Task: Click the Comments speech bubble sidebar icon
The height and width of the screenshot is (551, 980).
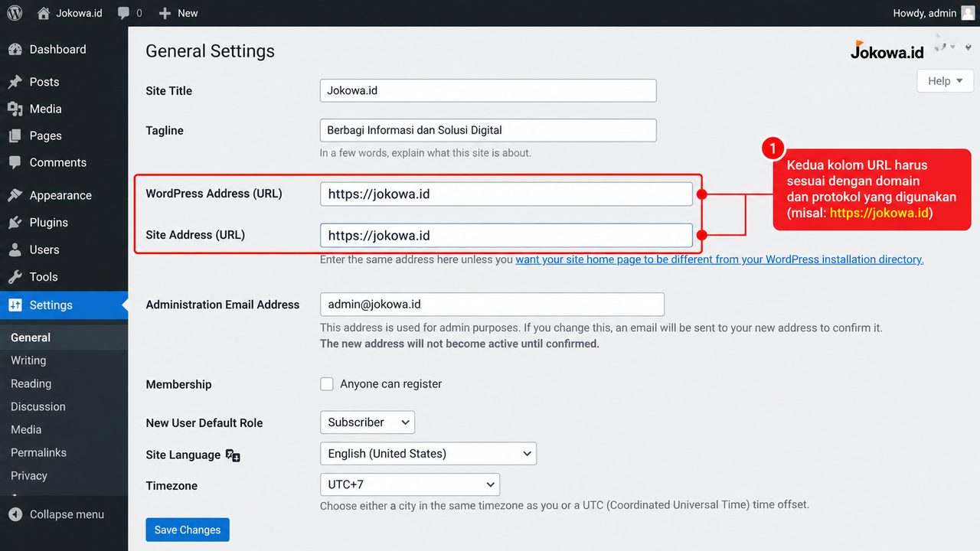Action: [15, 162]
